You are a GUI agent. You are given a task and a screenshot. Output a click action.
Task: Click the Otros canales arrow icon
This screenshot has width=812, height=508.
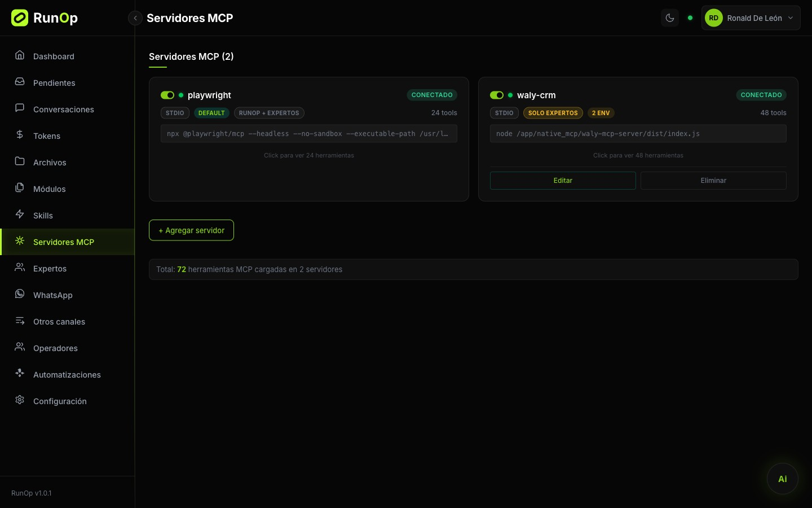pyautogui.click(x=20, y=321)
